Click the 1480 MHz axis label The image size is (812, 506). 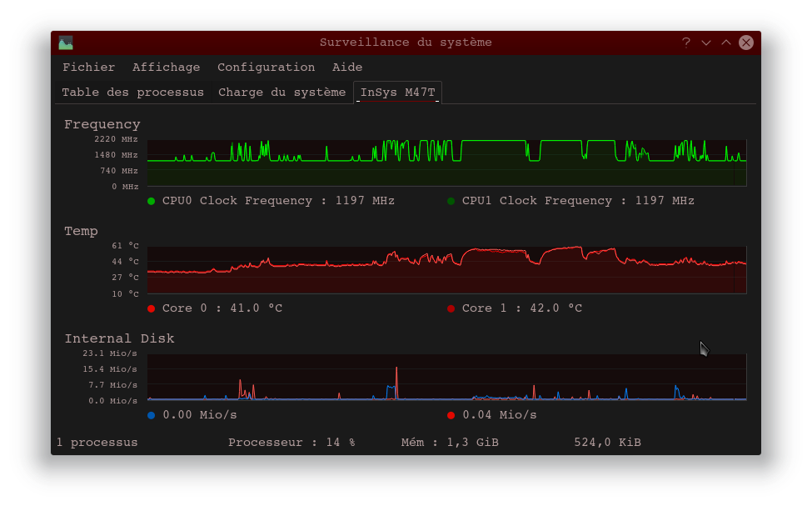pyautogui.click(x=116, y=155)
